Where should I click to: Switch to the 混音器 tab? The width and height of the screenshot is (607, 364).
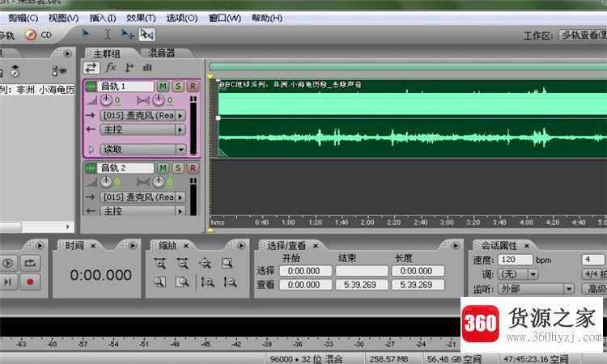(162, 53)
